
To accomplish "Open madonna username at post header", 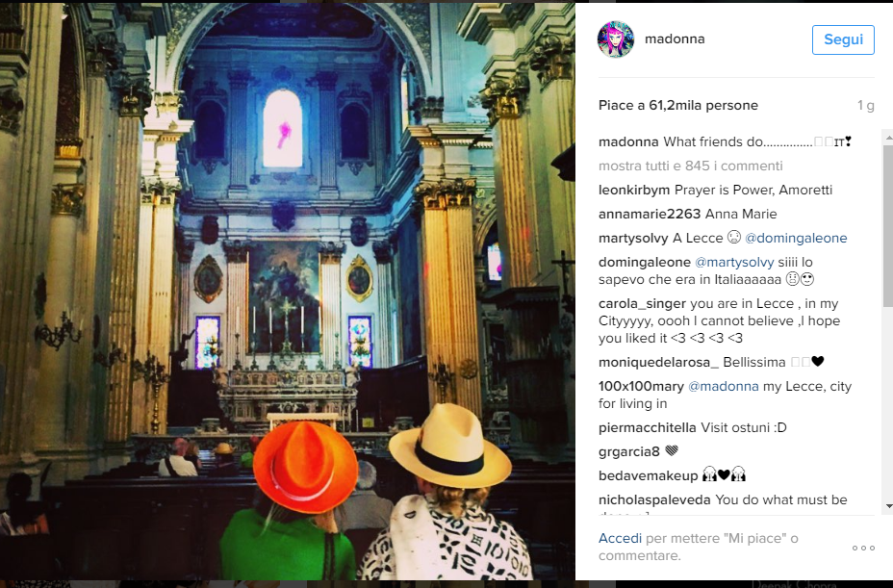I will pyautogui.click(x=675, y=38).
